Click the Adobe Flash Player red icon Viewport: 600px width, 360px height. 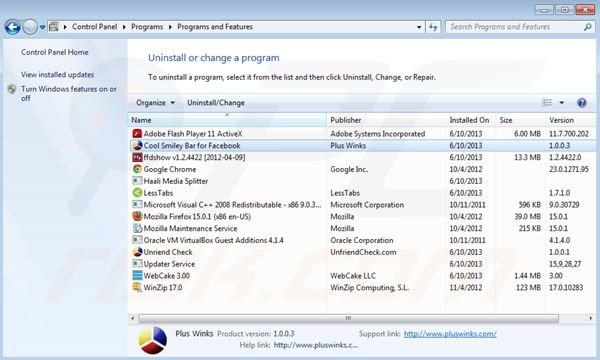coord(137,134)
